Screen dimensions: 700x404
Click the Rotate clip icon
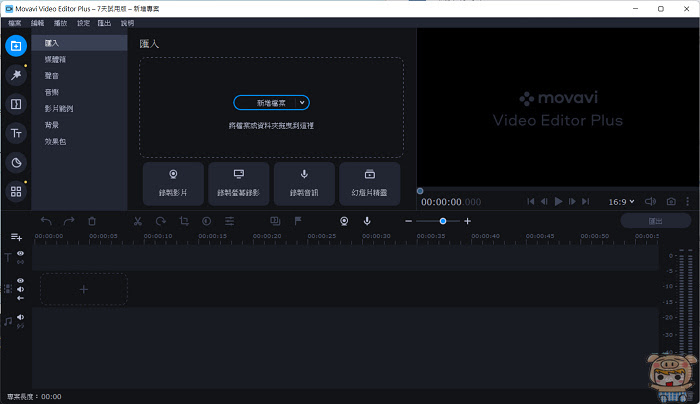coord(161,221)
